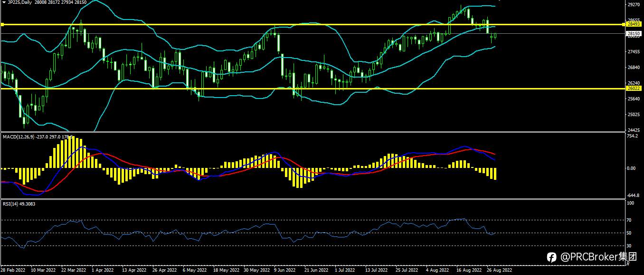Click the 4 Aug 2022 date label

[437, 270]
